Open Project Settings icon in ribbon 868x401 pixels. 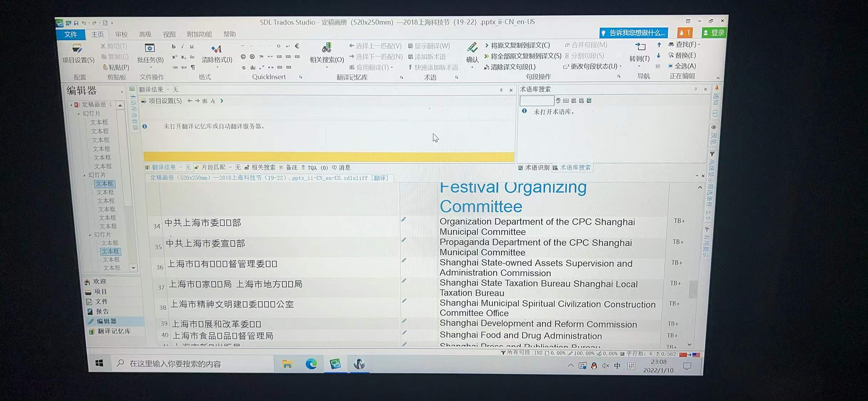pyautogui.click(x=77, y=49)
